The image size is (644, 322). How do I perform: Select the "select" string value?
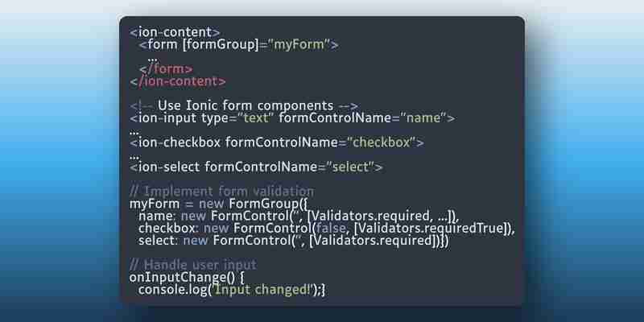pos(350,167)
